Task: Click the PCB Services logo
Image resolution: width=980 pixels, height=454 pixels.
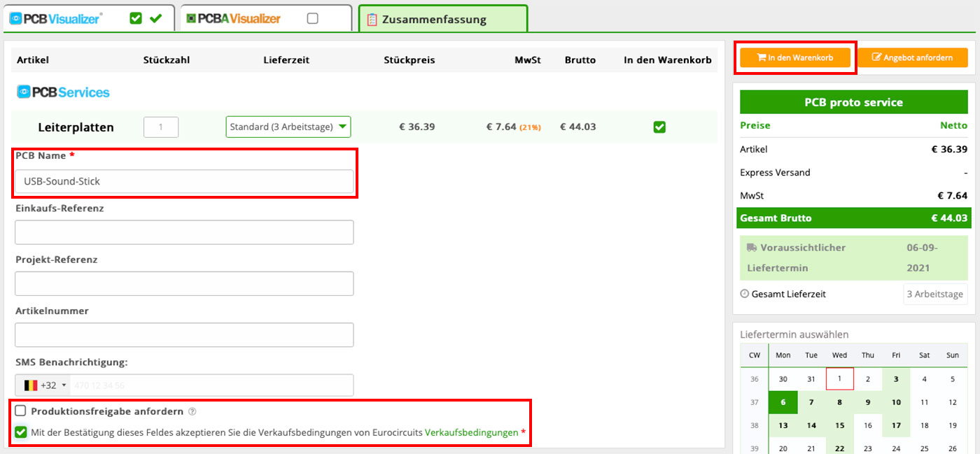Action: (x=64, y=92)
